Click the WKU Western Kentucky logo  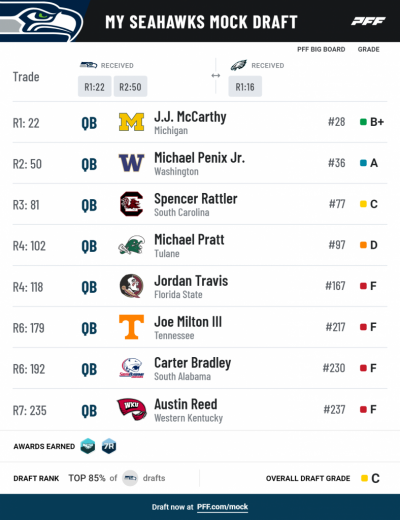click(x=132, y=409)
